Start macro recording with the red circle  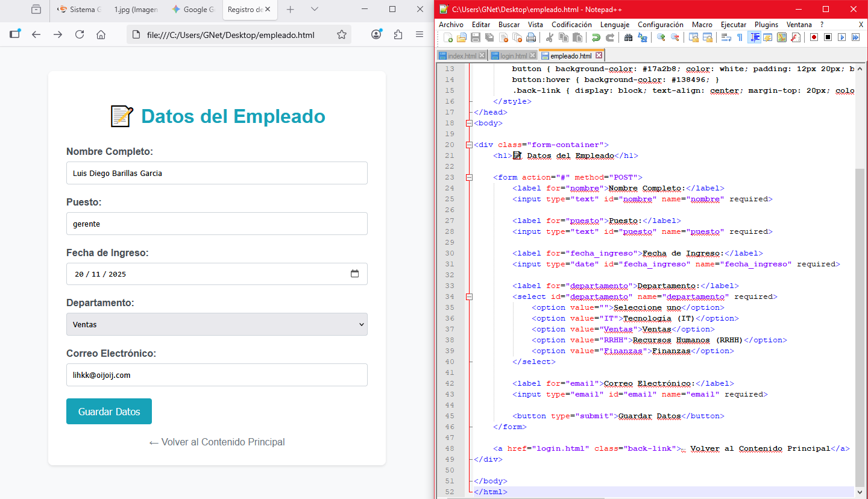pyautogui.click(x=814, y=37)
